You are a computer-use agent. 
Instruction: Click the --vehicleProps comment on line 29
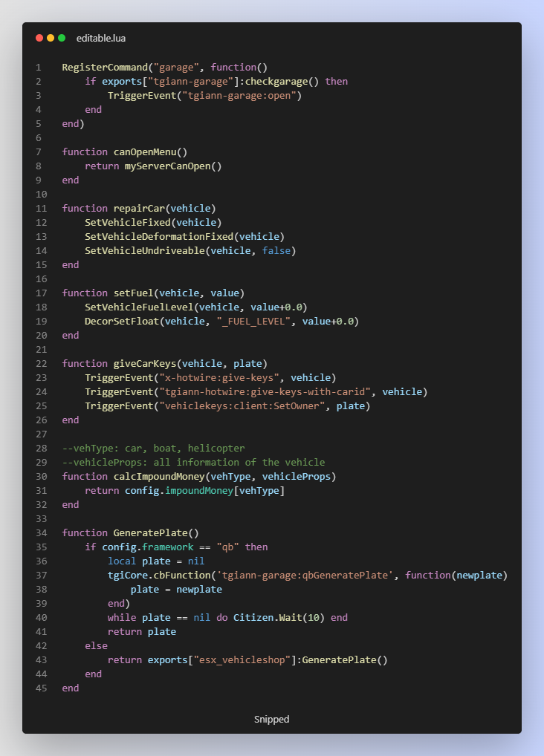pos(193,463)
